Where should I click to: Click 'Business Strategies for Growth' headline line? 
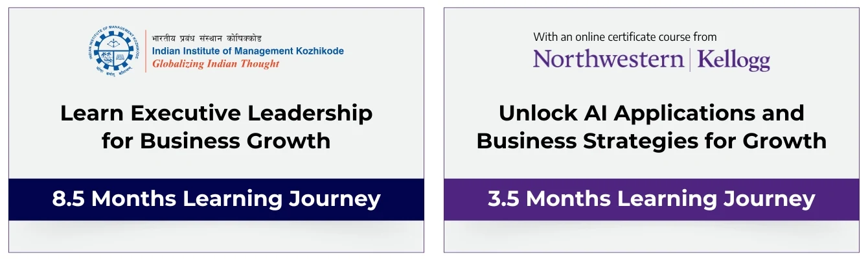(x=652, y=141)
